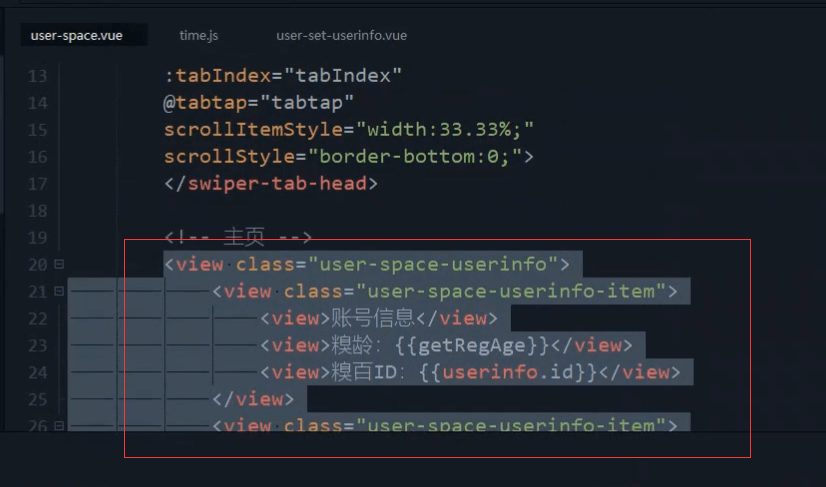Viewport: 826px width, 487px height.
Task: Click the scrollStyle attribute name
Action: point(230,157)
